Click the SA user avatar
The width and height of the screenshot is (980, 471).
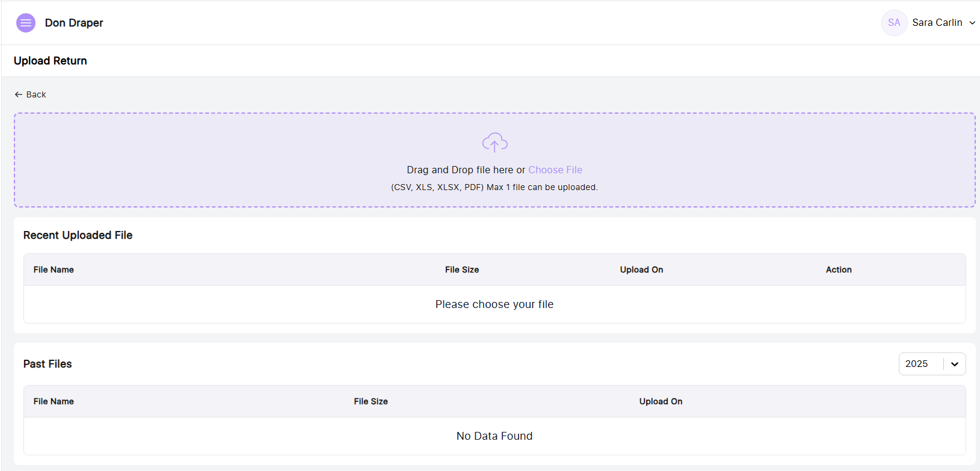pos(894,23)
